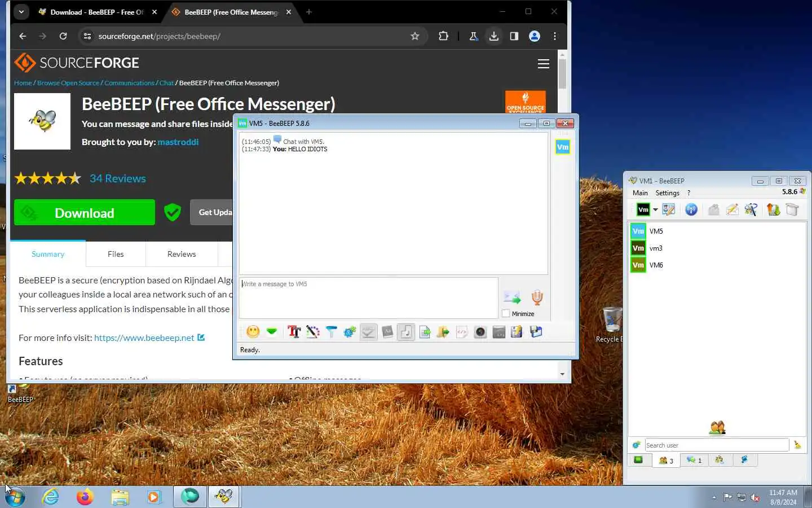Click the gray dictionary book icon

point(387,332)
